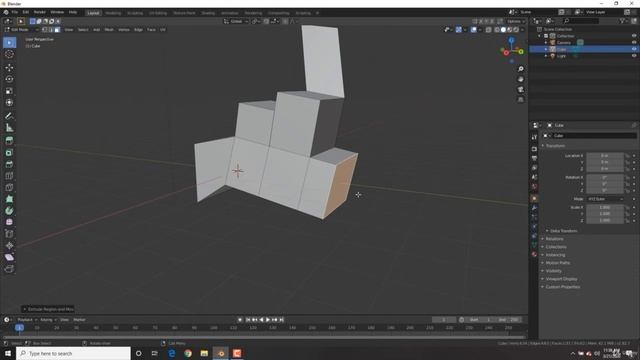Toggle X-ray in viewport header
Image resolution: width=640 pixels, height=360 pixels.
pyautogui.click(x=489, y=30)
